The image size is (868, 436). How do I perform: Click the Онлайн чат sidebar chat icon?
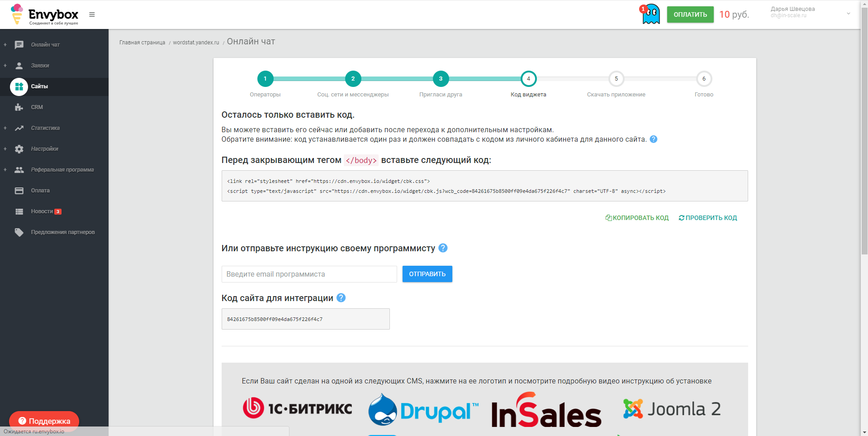(19, 45)
